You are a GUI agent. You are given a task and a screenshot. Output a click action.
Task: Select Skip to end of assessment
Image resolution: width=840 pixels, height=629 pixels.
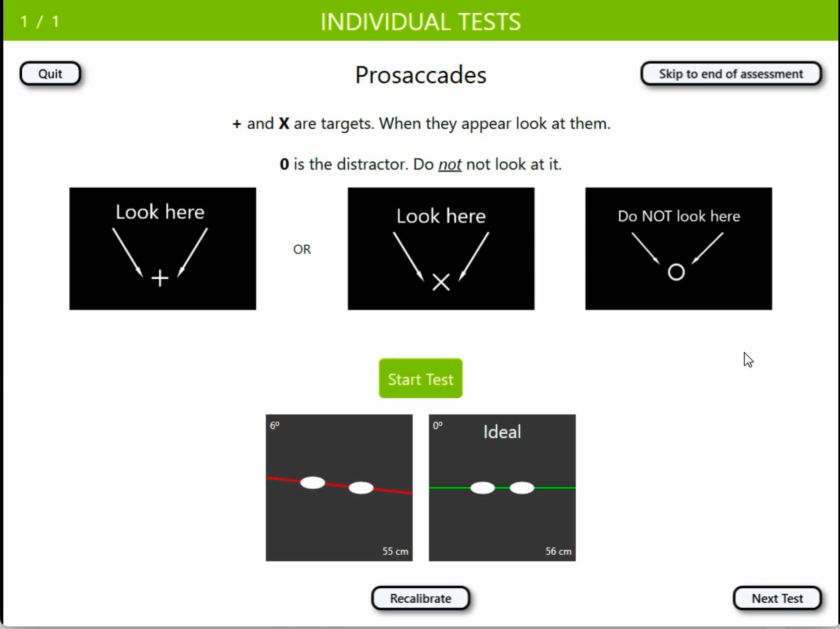click(731, 73)
